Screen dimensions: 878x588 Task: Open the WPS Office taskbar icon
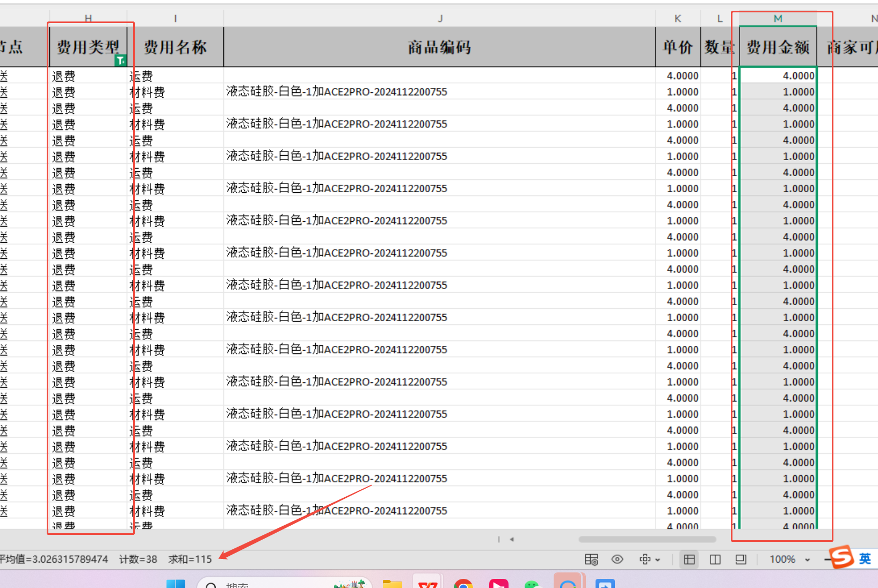pyautogui.click(x=427, y=583)
